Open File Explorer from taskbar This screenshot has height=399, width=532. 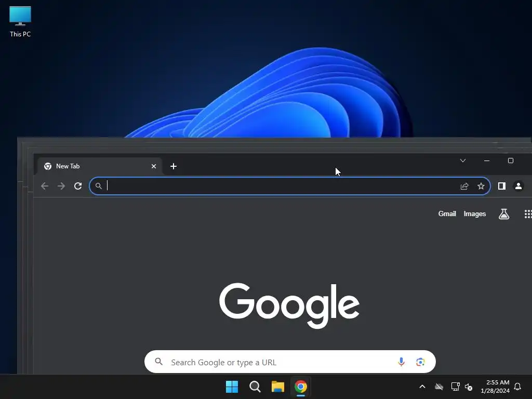pyautogui.click(x=278, y=387)
